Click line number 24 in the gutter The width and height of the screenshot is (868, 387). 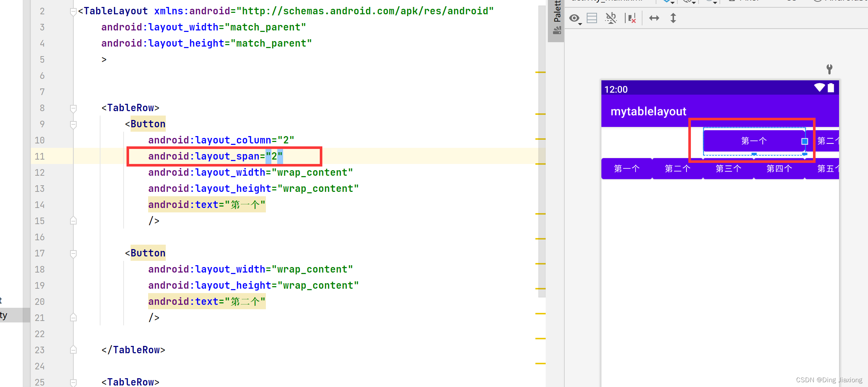tap(40, 366)
